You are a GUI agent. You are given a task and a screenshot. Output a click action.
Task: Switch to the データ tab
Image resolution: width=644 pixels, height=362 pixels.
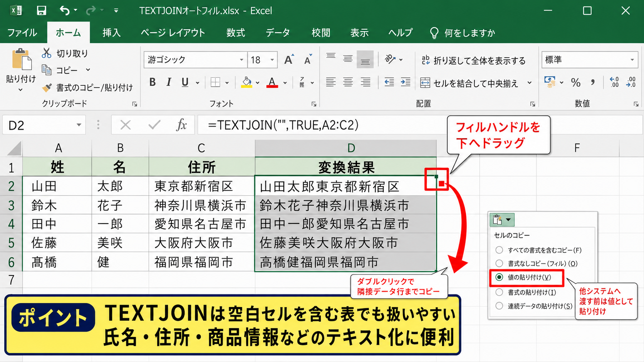point(278,33)
